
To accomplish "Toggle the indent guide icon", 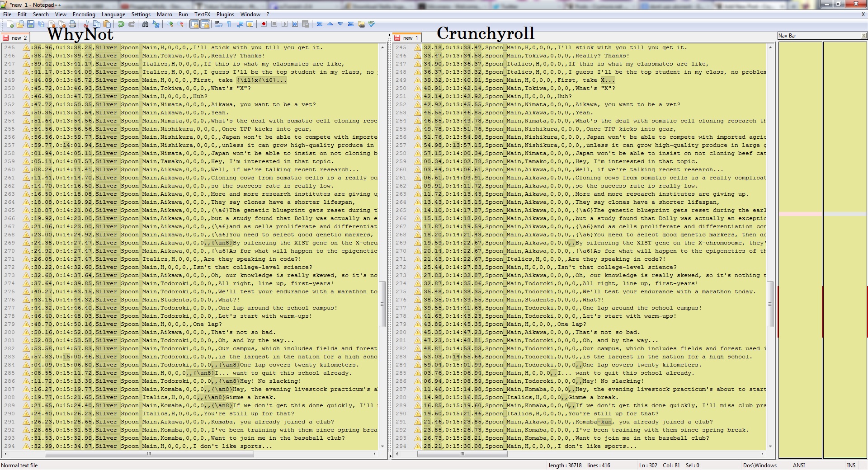I will 240,24.
